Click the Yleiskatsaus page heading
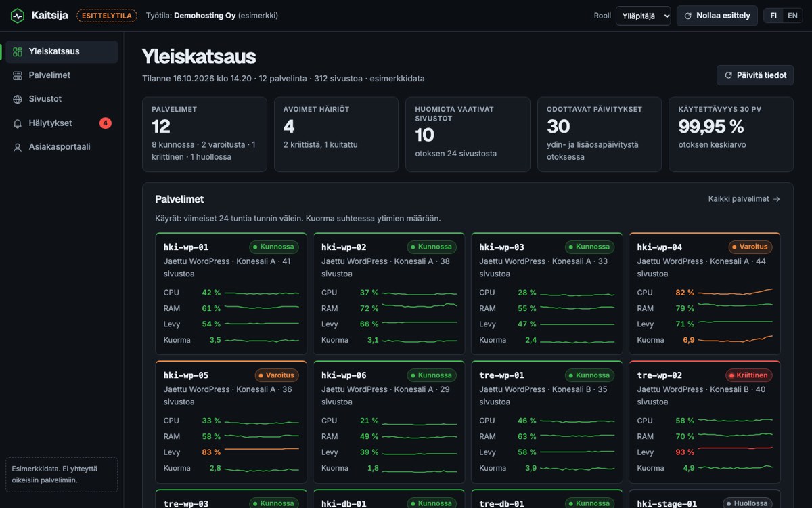Viewport: 812px width, 508px height. tap(199, 56)
